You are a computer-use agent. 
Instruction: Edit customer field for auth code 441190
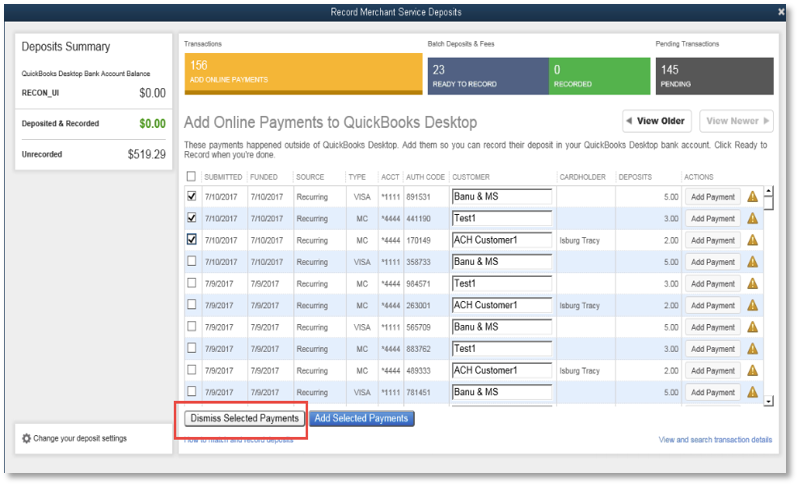coord(501,219)
